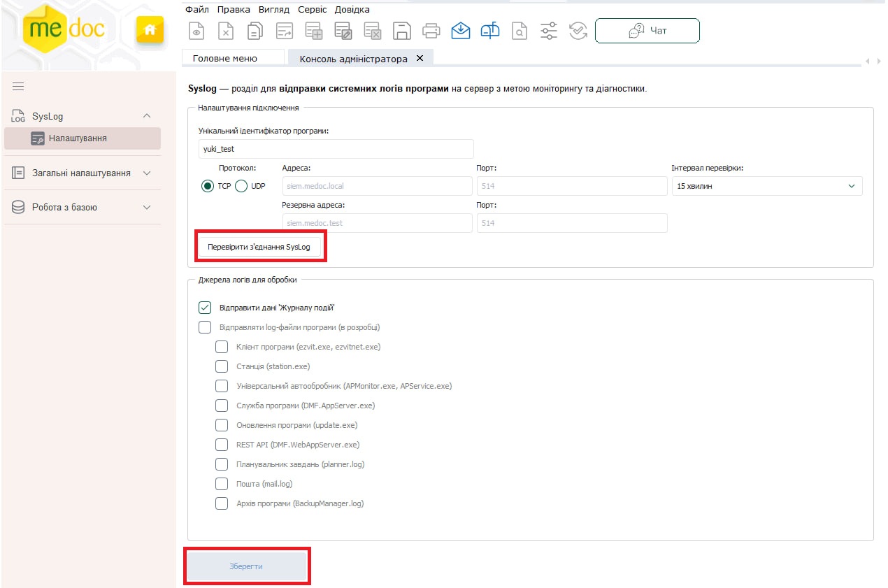Click 'Перевірити з'єднання SysLog' button
888x588 pixels.
tap(259, 248)
